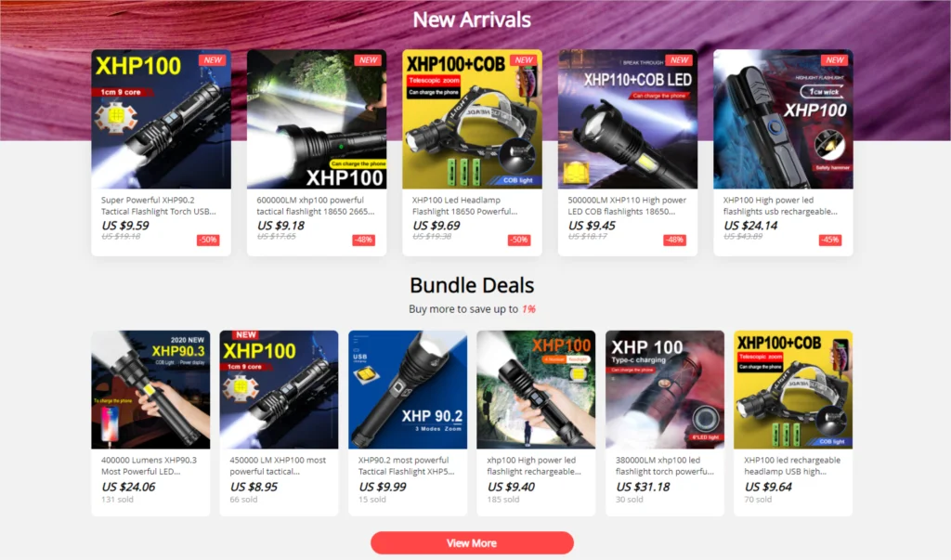Open the XHP100 1cm wick flashlight image
The height and width of the screenshot is (560, 951).
coord(783,119)
